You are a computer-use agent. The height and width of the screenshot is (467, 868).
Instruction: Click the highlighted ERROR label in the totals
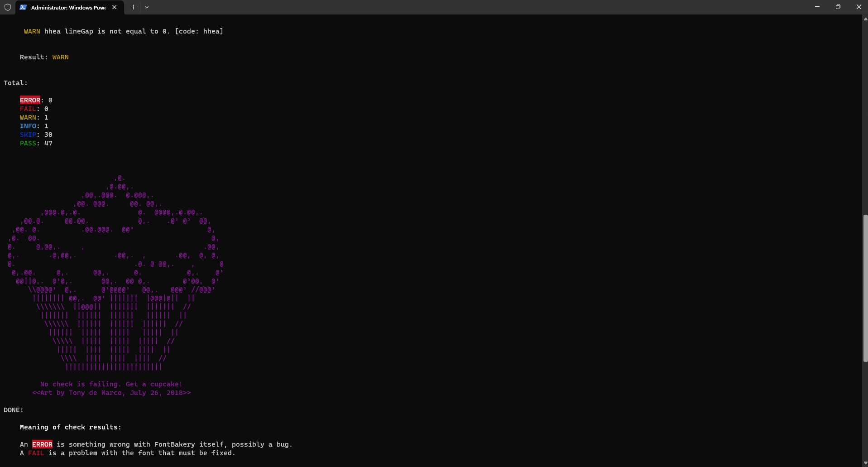click(x=30, y=100)
